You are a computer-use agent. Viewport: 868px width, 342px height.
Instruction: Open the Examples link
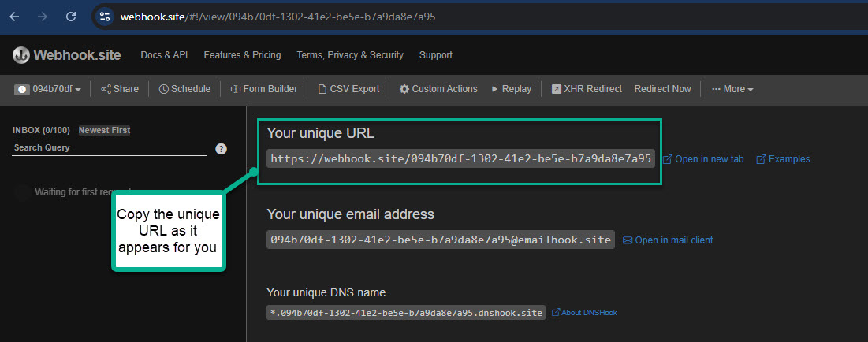click(x=783, y=159)
